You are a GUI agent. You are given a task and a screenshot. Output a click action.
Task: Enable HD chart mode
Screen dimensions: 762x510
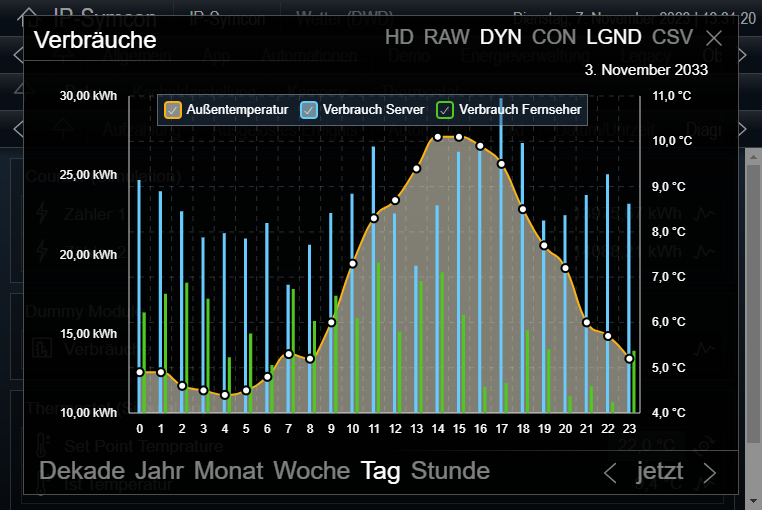tap(399, 38)
